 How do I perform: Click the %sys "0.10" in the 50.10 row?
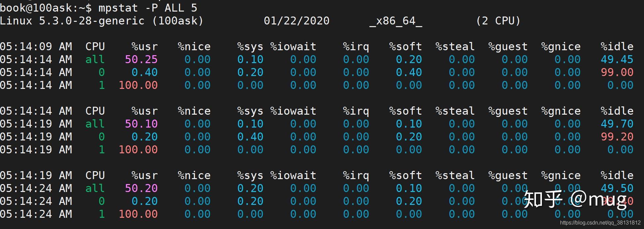coord(250,124)
